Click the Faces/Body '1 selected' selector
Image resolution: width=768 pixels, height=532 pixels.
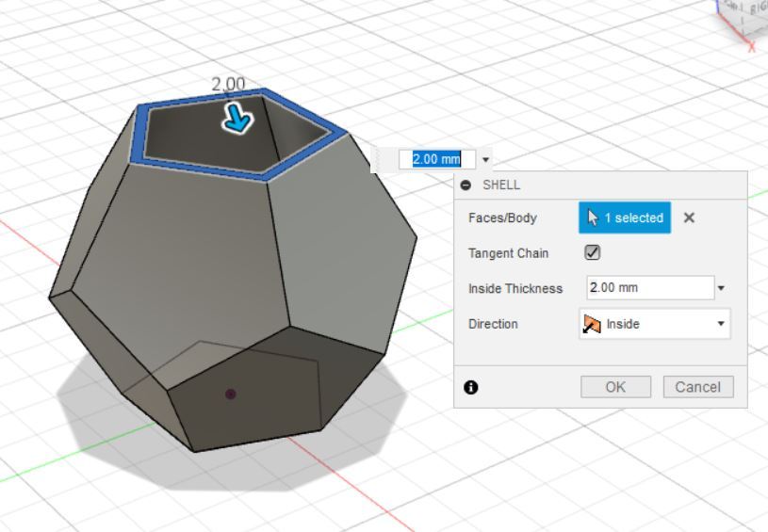tap(625, 218)
